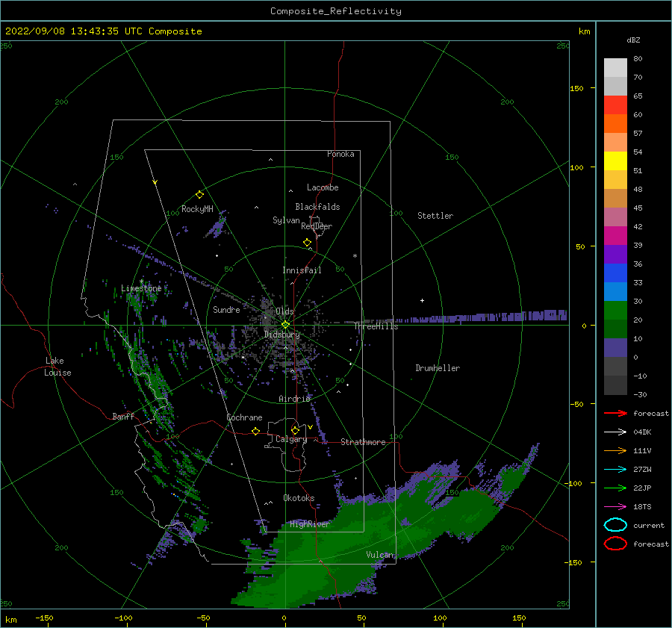Select the dark gray -30 to -10 swatch
Image resolution: width=672 pixels, height=628 pixels.
[615, 385]
